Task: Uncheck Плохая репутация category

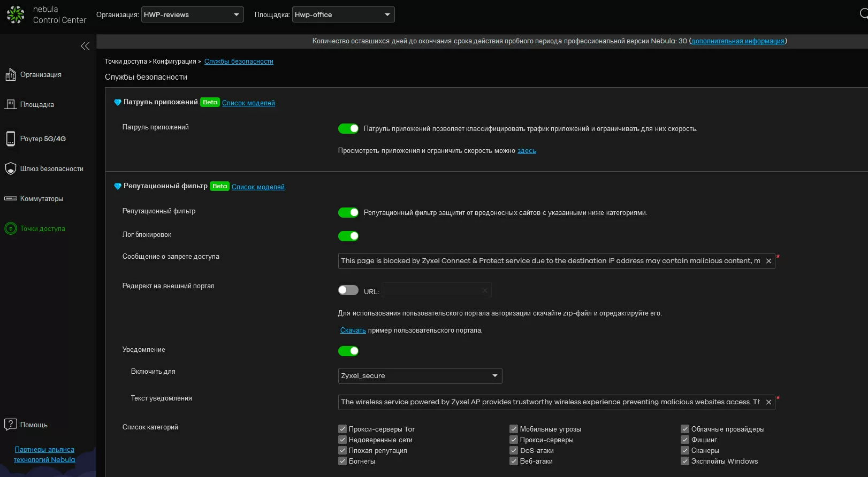Action: coord(342,450)
